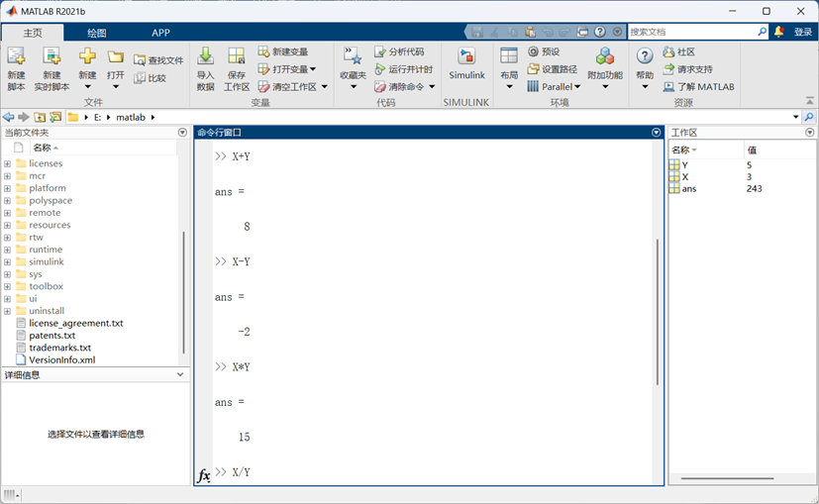Open 社区 community
The image size is (819, 504).
pyautogui.click(x=679, y=51)
